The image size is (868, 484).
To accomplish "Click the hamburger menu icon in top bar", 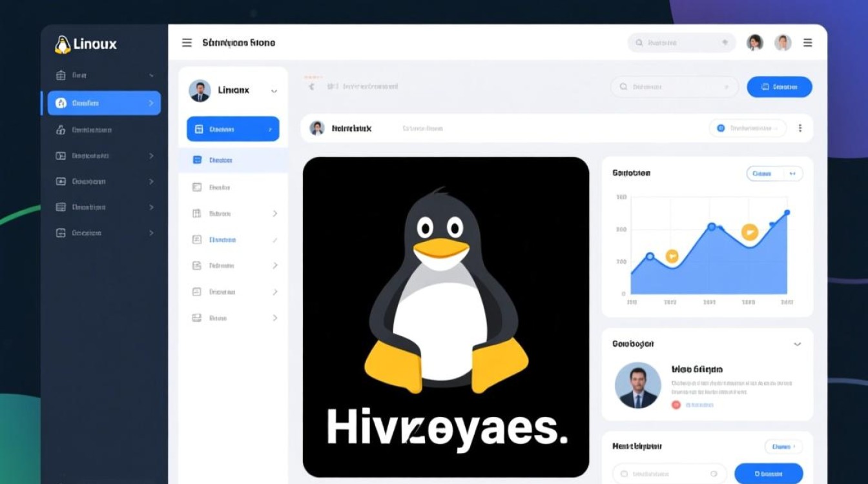I will coord(187,43).
